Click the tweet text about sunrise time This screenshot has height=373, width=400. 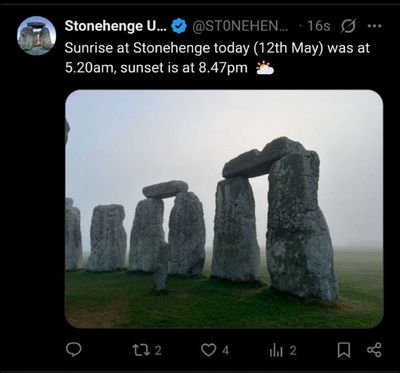[217, 58]
